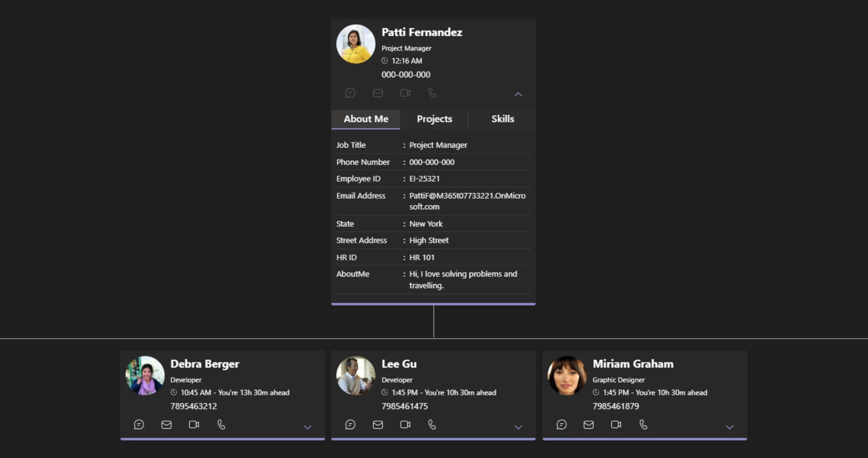This screenshot has height=458, width=868.
Task: Switch to the Projects tab
Action: pyautogui.click(x=434, y=119)
